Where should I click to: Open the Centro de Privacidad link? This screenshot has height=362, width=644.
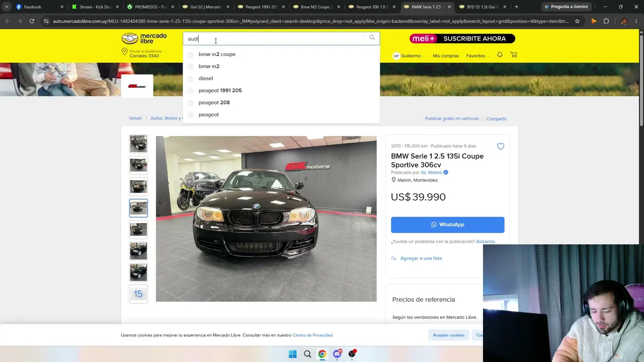pos(312,335)
